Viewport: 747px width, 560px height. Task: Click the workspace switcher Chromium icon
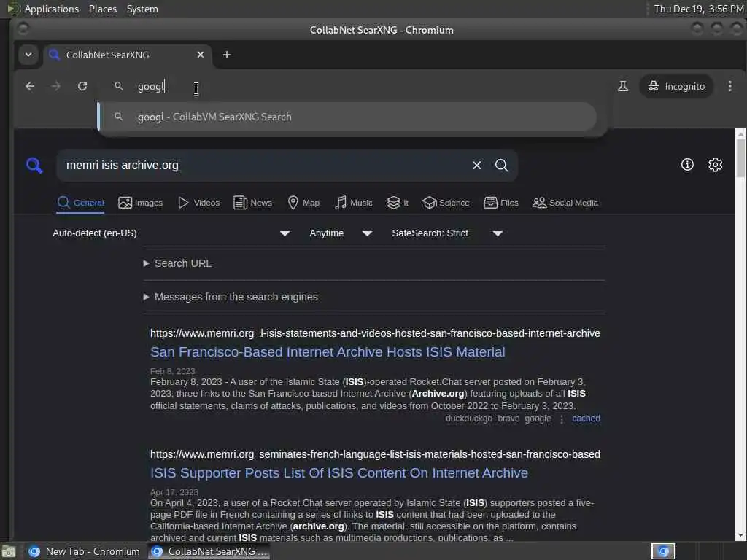click(x=663, y=551)
